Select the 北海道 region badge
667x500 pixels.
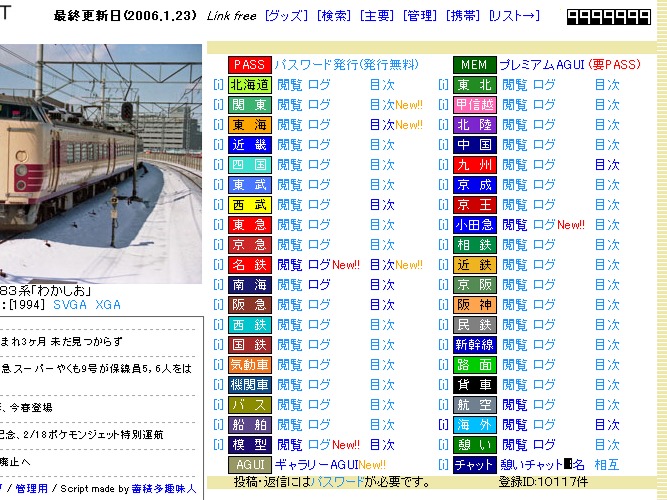click(x=249, y=85)
